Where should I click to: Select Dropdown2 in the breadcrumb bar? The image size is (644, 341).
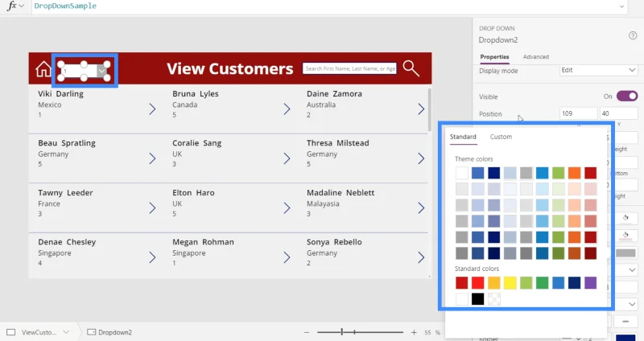[x=109, y=332]
